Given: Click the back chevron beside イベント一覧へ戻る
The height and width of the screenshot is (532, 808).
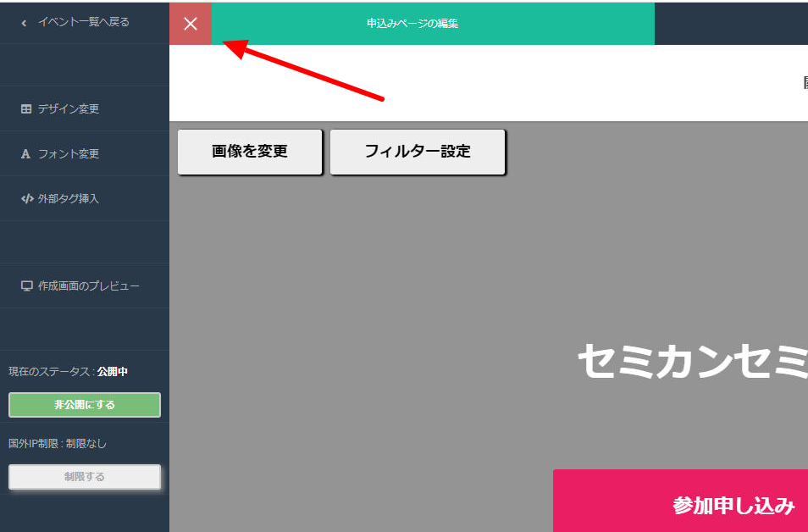Looking at the screenshot, I should (24, 23).
